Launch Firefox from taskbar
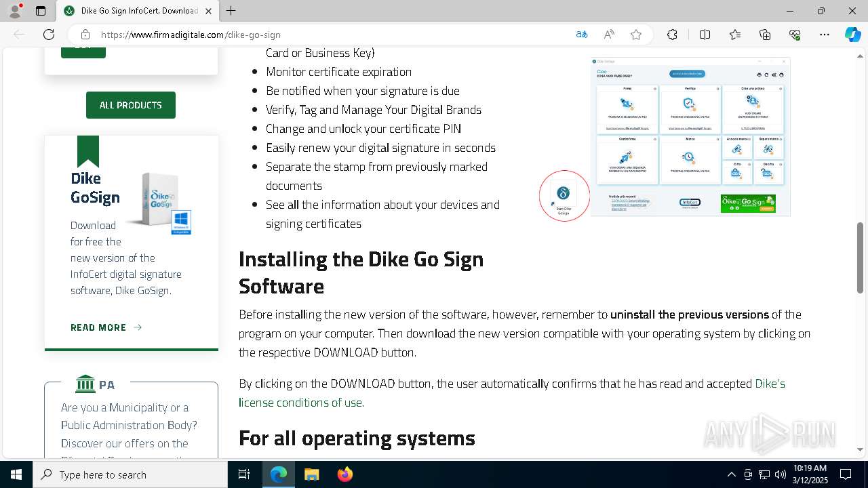 [344, 474]
